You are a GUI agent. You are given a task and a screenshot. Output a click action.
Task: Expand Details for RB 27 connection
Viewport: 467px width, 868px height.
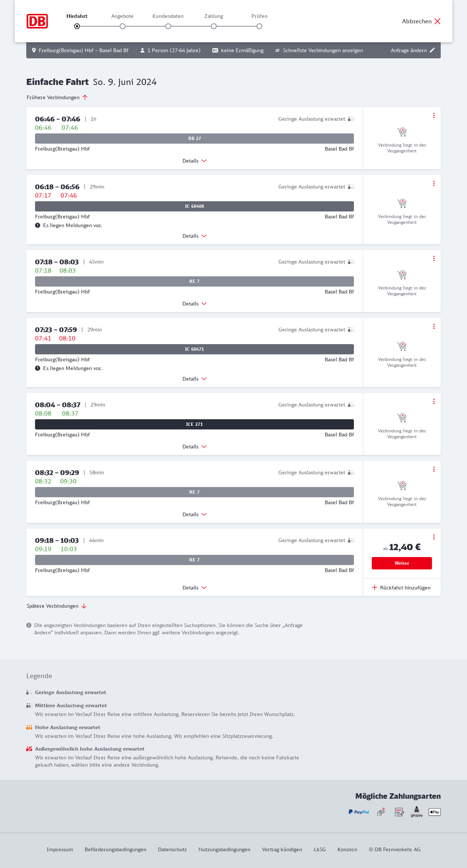pyautogui.click(x=194, y=161)
